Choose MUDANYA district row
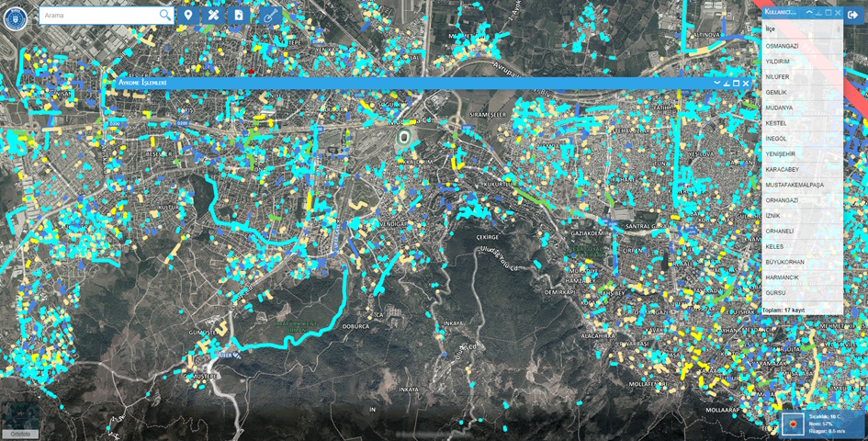The image size is (868, 441). point(779,107)
